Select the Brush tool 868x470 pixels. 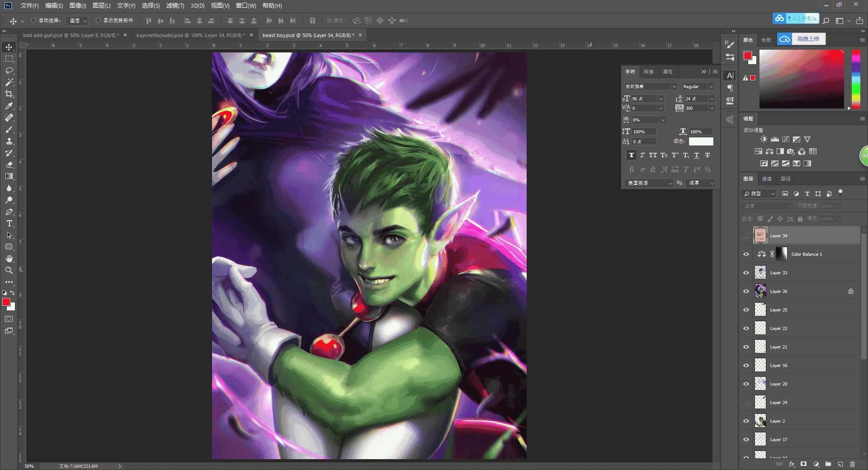tap(9, 129)
